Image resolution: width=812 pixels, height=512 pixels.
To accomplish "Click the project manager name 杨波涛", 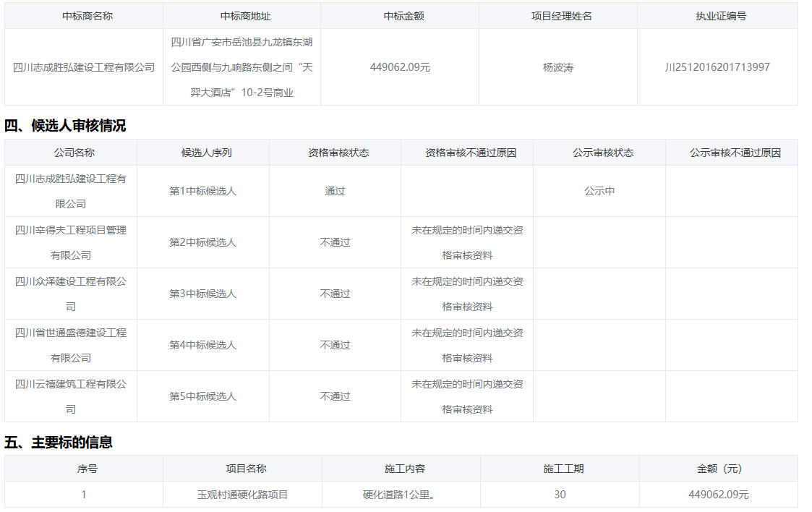I will tap(557, 67).
